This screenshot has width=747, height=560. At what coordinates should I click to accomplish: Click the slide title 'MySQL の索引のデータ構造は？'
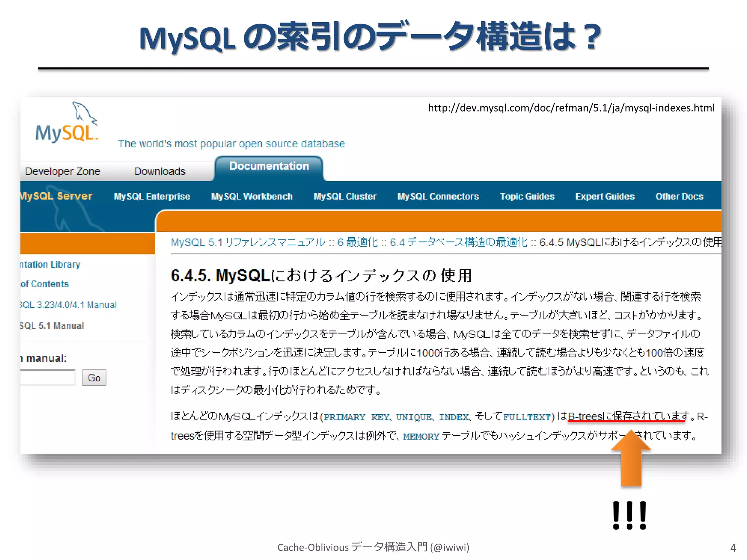pyautogui.click(x=371, y=37)
